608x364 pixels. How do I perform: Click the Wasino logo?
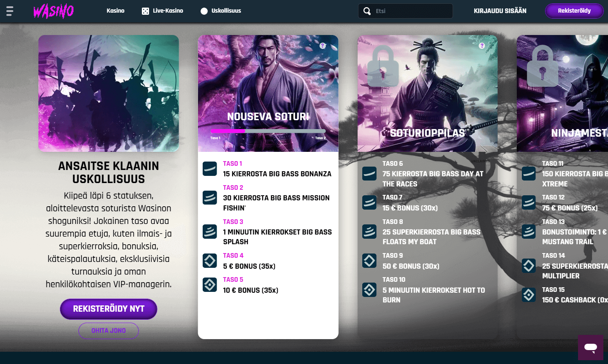pyautogui.click(x=54, y=11)
